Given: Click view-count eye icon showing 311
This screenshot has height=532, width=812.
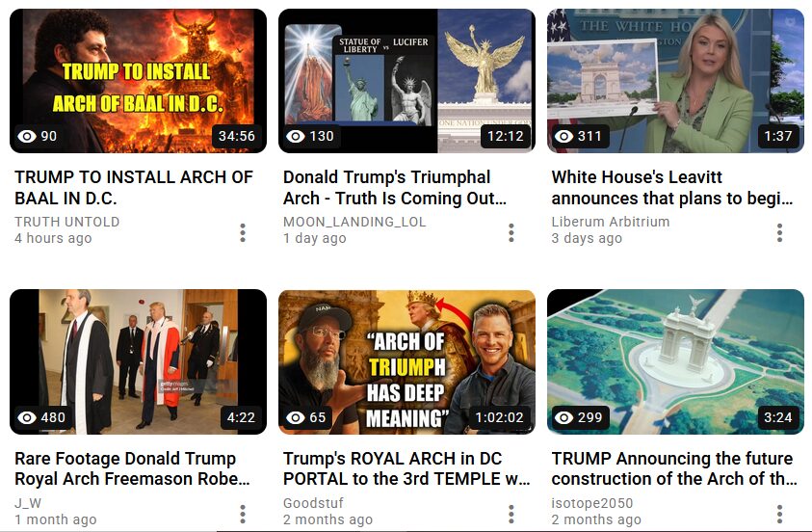Looking at the screenshot, I should [563, 136].
